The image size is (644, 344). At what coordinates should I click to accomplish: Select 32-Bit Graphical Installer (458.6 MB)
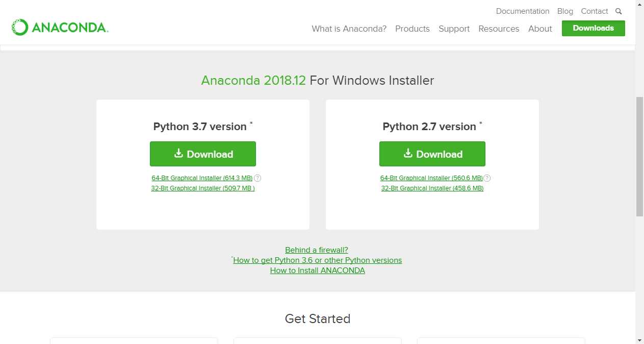click(x=432, y=188)
